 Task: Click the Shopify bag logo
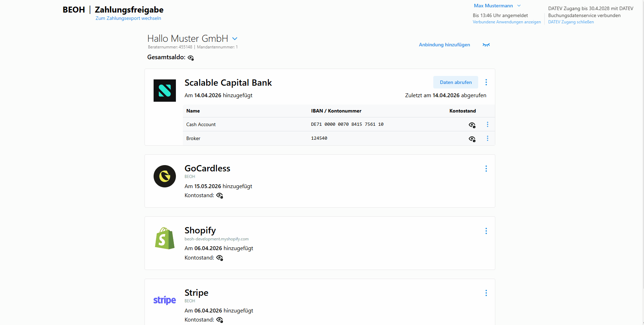click(165, 238)
